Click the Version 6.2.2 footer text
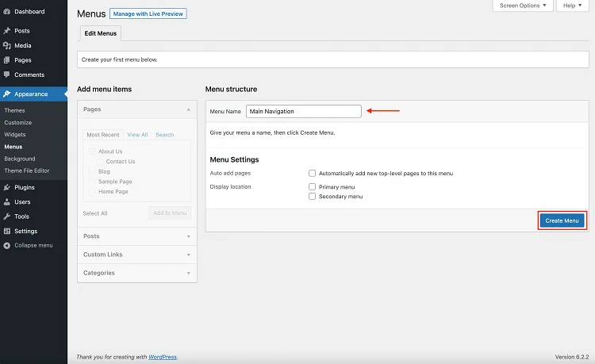Viewport: 595px width, 364px height. (x=572, y=357)
